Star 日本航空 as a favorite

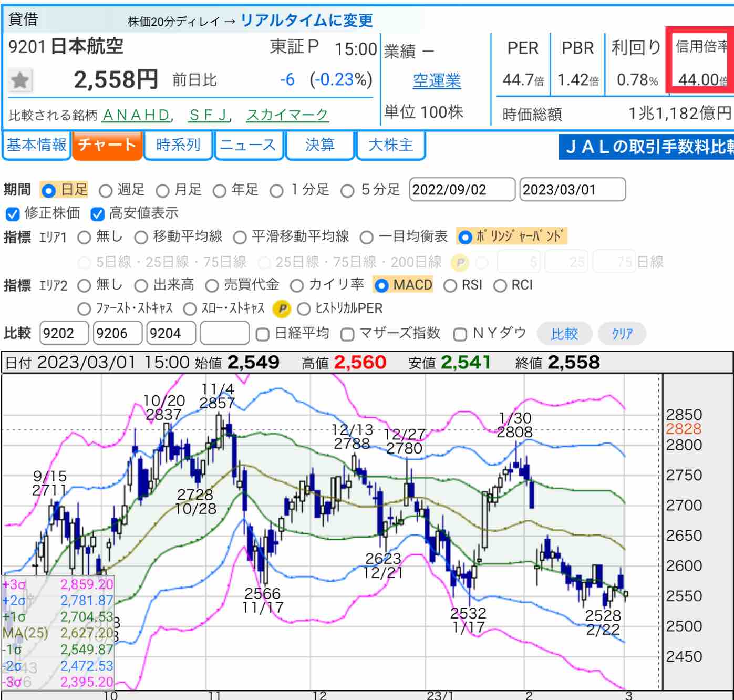click(x=20, y=80)
